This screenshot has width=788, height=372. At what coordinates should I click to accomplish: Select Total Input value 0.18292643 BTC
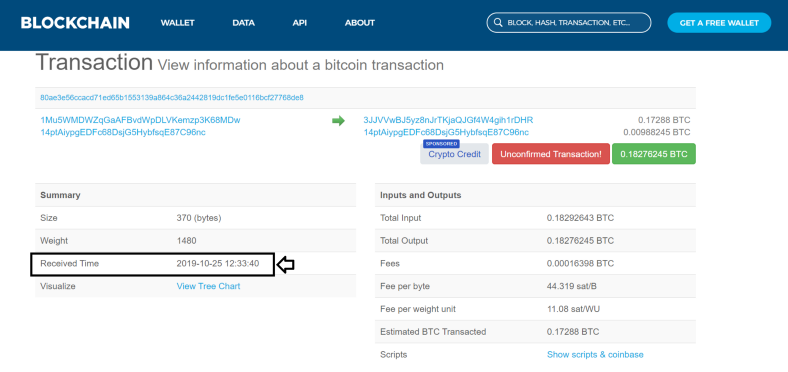pyautogui.click(x=580, y=218)
